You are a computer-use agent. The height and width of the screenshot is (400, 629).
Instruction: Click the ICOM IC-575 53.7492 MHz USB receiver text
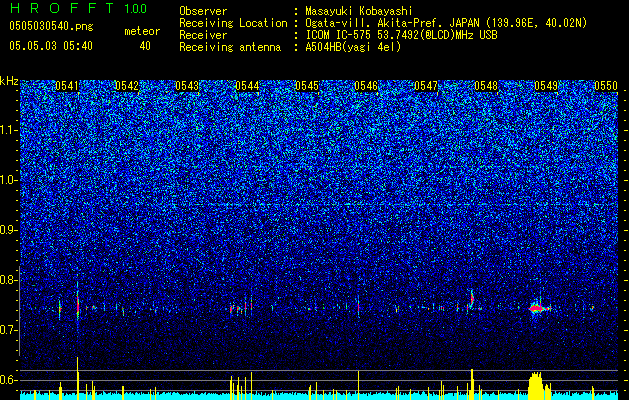tap(401, 35)
